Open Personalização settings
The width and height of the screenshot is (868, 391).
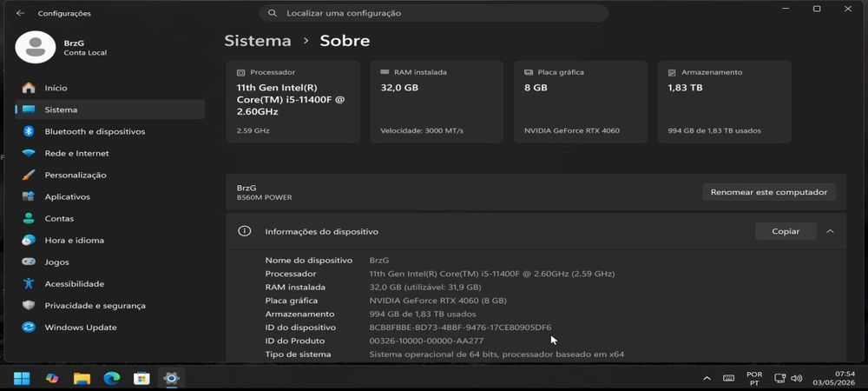(110, 175)
